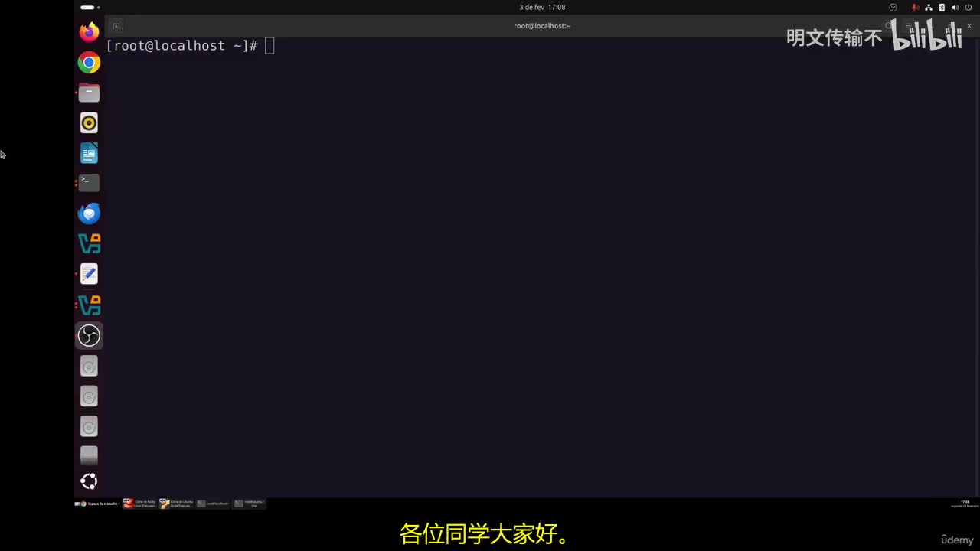Click the OBS indicator in the top bar
This screenshot has width=980, height=551.
pos(893,8)
